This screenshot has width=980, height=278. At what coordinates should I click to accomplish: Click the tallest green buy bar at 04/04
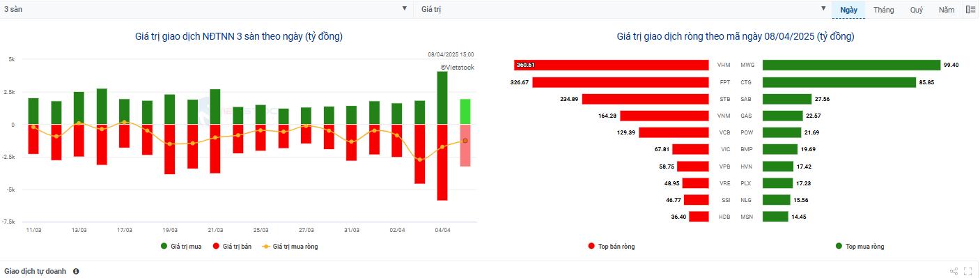coord(442,98)
